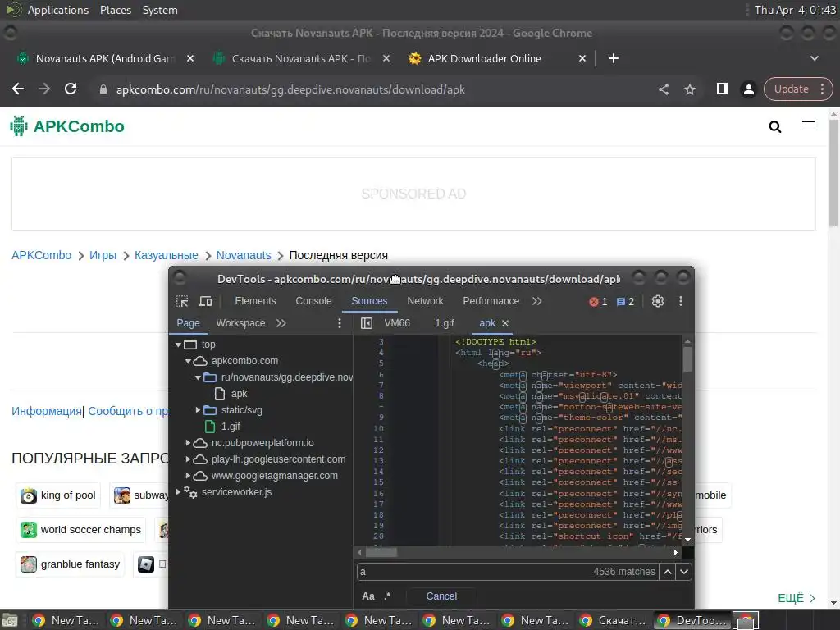Expand the www.googletagmanager.com domain
Image resolution: width=840 pixels, height=630 pixels.
pos(188,476)
